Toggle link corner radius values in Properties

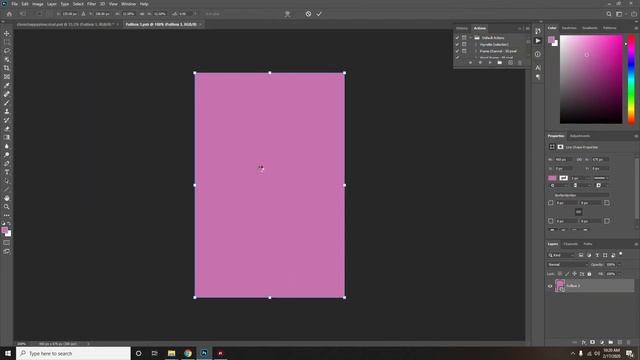coord(578,212)
